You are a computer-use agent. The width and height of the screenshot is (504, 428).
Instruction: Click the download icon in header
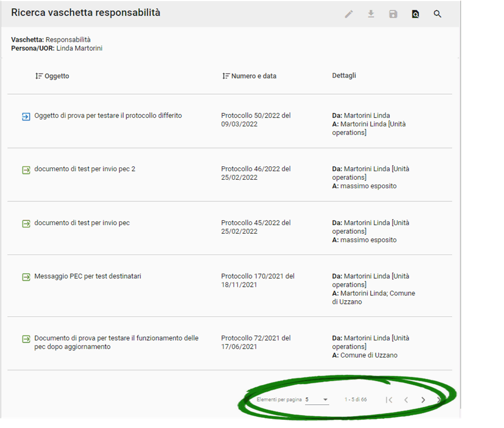pos(371,14)
